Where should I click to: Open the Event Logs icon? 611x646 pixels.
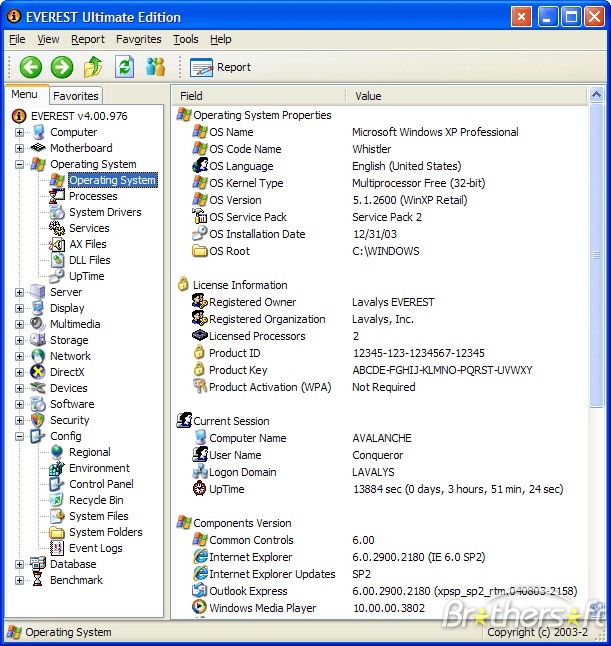(x=57, y=548)
